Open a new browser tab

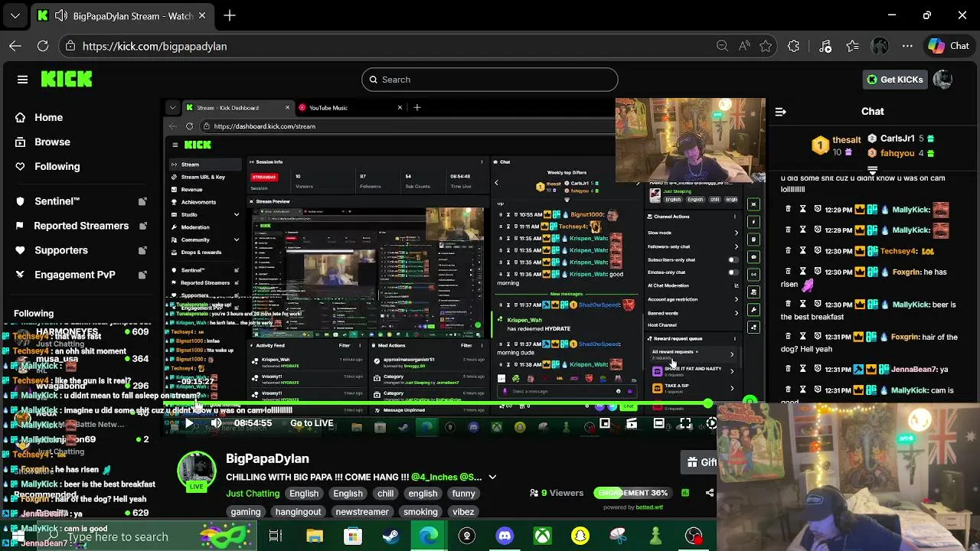coord(230,15)
